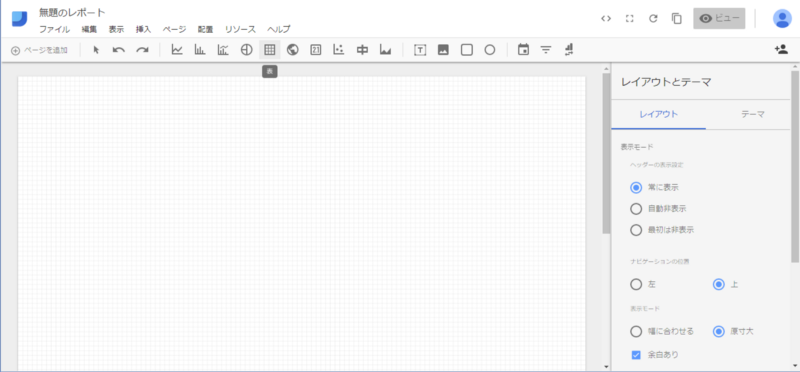Click the ビュー button
Screen dimensions: 800x372
719,18
